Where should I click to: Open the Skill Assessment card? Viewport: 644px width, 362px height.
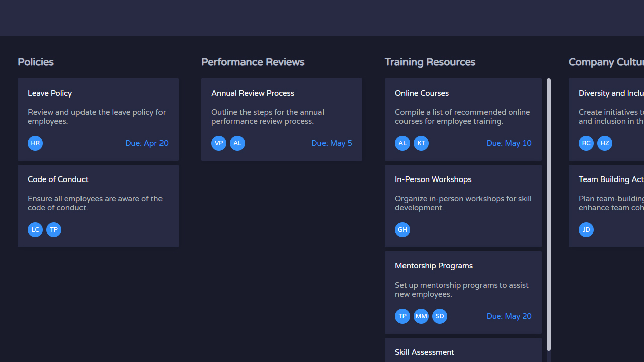coord(425,352)
